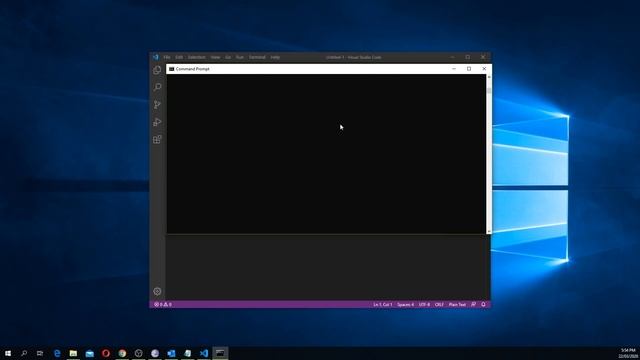Image resolution: width=640 pixels, height=360 pixels.
Task: Open the Terminal menu in VS Code
Action: coord(257,57)
